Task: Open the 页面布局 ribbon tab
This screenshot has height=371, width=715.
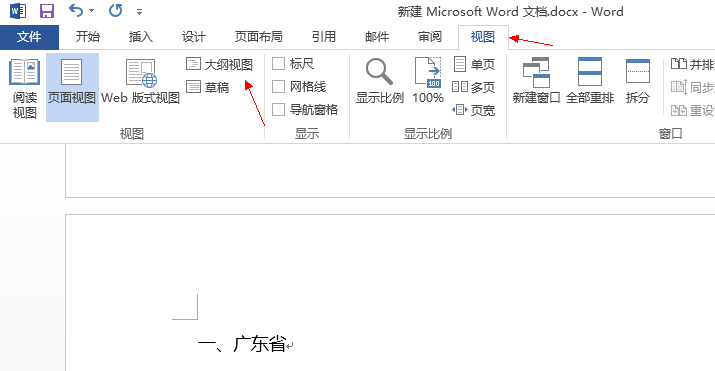Action: (x=259, y=36)
